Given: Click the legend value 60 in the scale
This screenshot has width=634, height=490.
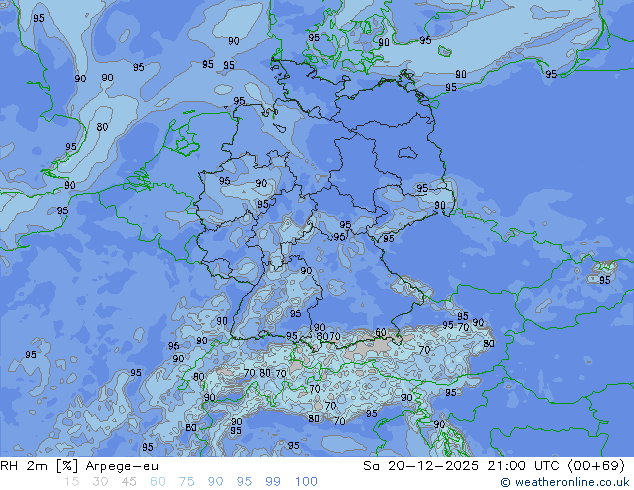Looking at the screenshot, I should (x=158, y=482).
